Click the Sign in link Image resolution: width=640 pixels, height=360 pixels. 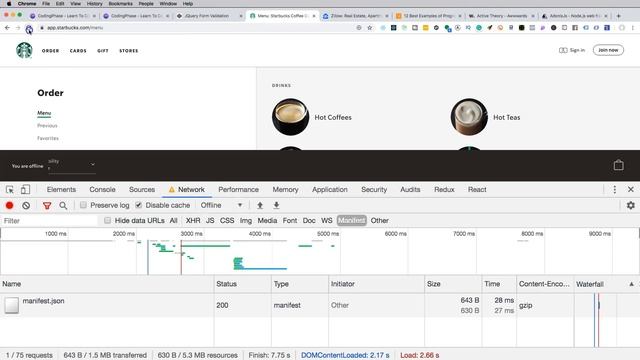[572, 50]
